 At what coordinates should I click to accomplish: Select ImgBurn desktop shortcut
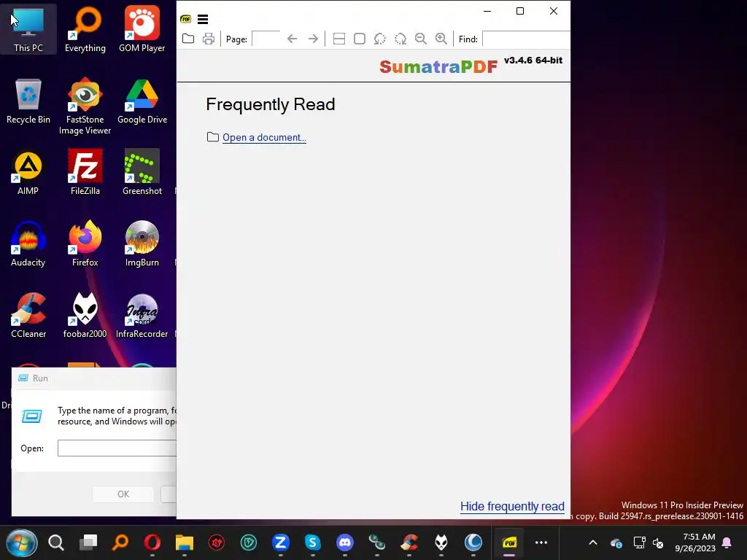pyautogui.click(x=142, y=244)
